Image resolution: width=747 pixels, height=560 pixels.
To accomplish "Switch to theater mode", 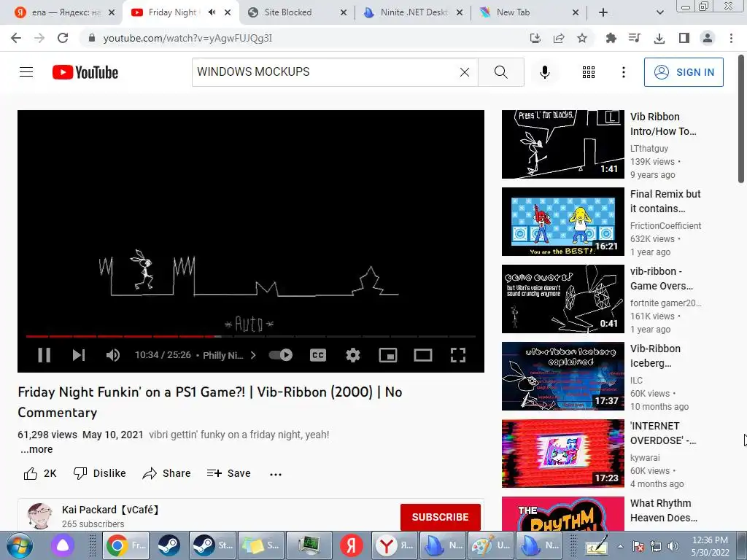I will 422,355.
